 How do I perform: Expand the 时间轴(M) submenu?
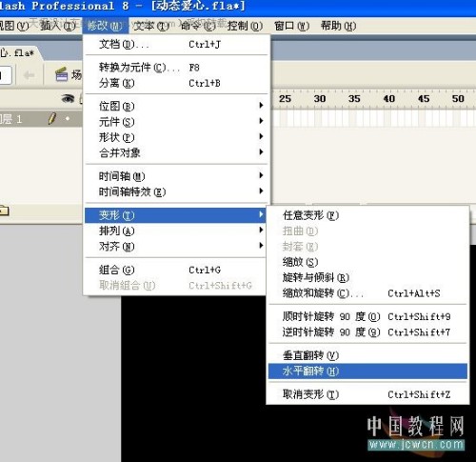pyautogui.click(x=176, y=176)
